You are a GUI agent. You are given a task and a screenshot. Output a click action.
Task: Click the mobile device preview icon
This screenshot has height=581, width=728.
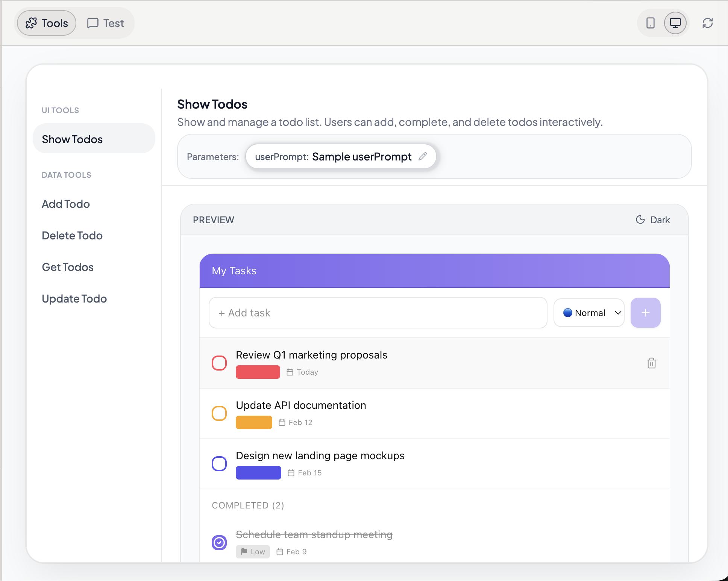(x=650, y=23)
